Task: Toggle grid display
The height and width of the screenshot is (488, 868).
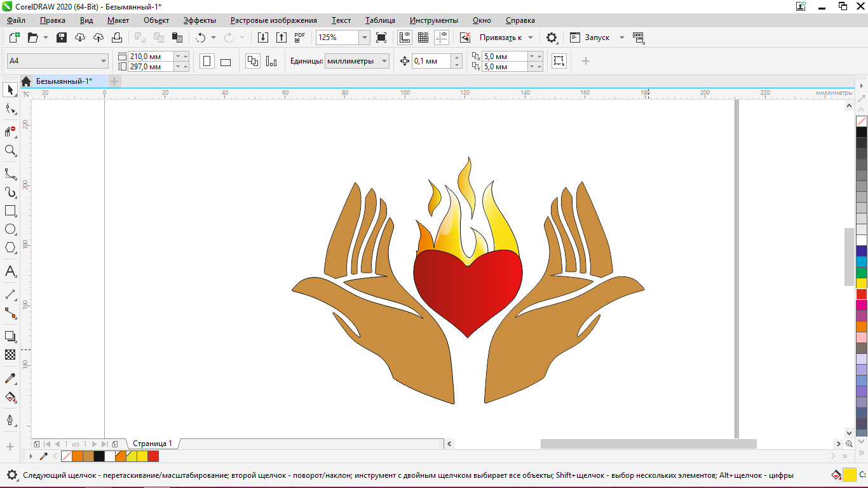Action: tap(423, 37)
